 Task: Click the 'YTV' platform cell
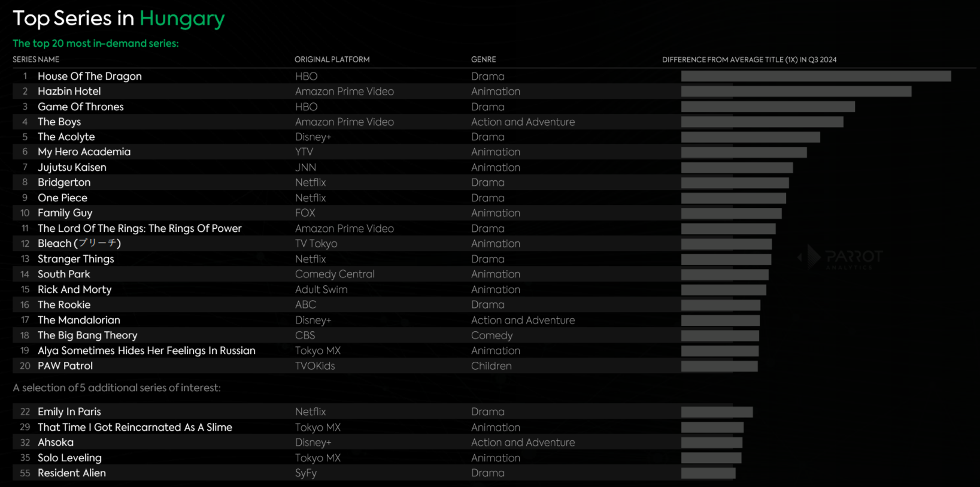click(304, 152)
